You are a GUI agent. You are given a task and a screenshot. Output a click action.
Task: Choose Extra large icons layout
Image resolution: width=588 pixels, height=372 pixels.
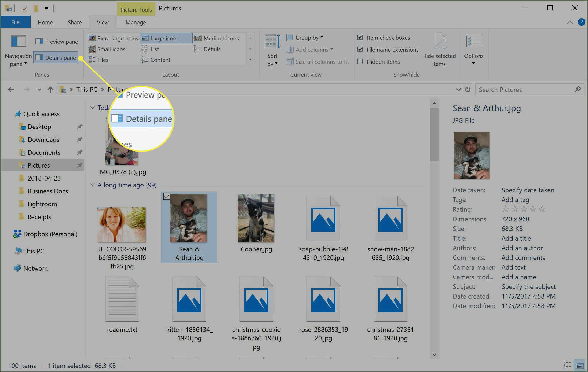click(x=113, y=38)
